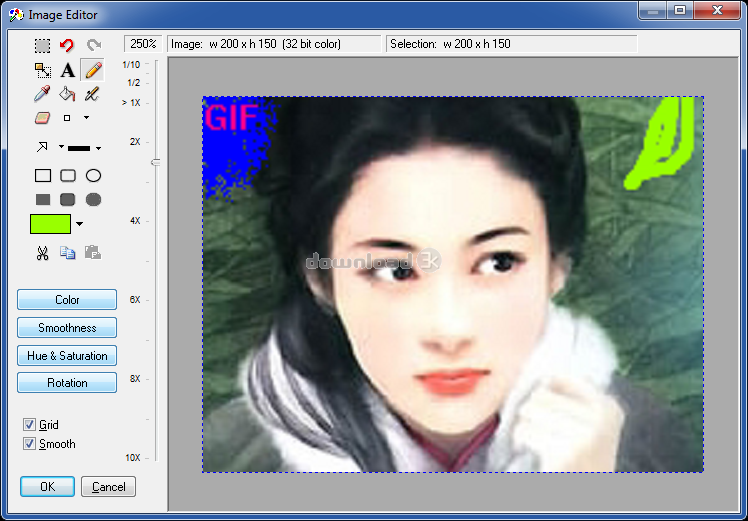The width and height of the screenshot is (748, 521).
Task: Click the portrait image on the canvas
Action: click(x=453, y=284)
